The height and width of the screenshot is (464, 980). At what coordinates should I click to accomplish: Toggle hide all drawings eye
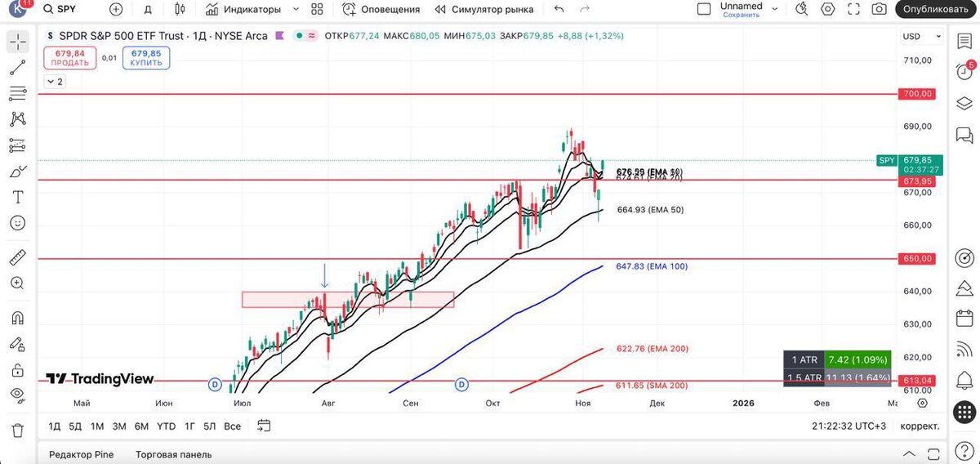17,395
